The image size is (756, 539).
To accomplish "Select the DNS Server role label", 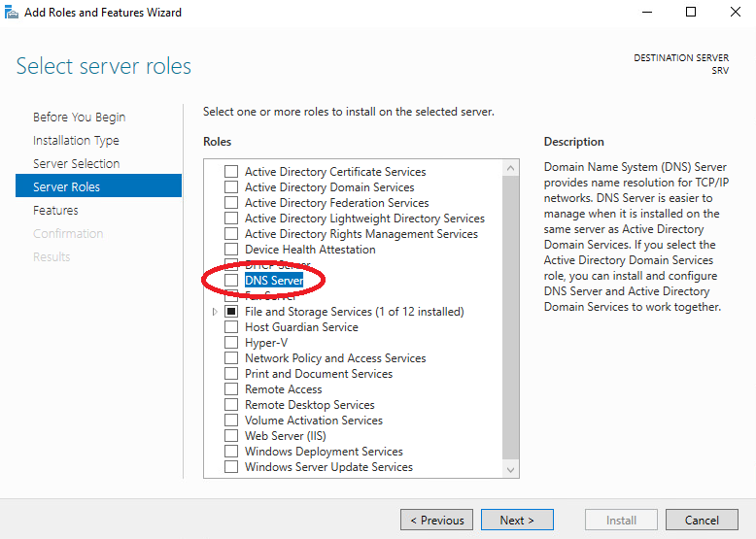I will coord(274,281).
